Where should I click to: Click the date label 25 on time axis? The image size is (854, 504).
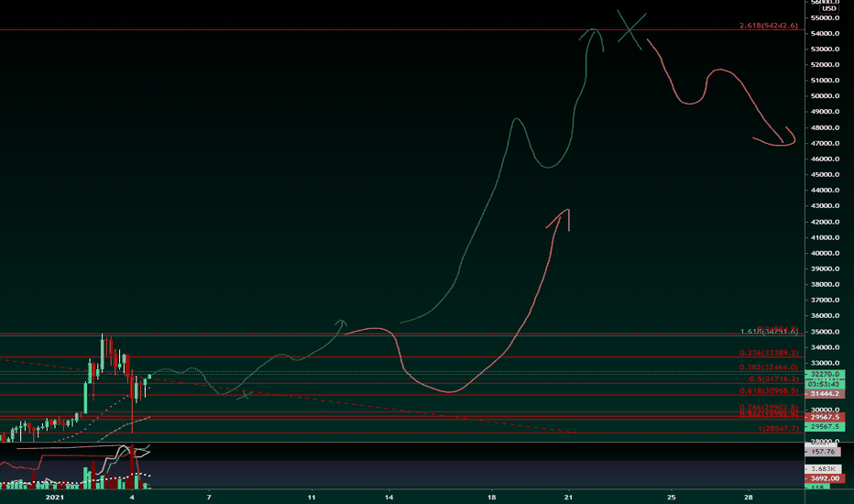[x=671, y=497]
